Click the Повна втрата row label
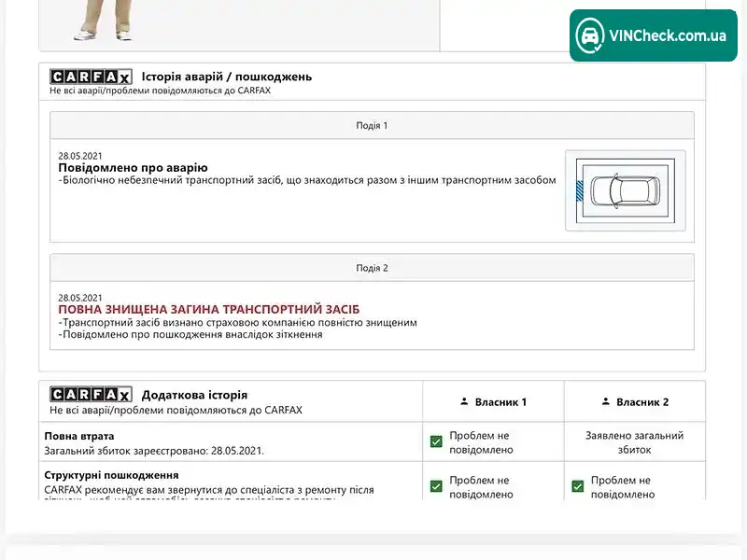The image size is (747, 560). pos(79,436)
